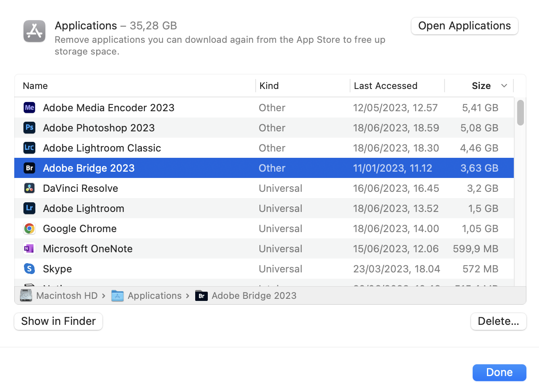Image resolution: width=539 pixels, height=392 pixels.
Task: Click the 572 MB size value
Action: coord(480,269)
